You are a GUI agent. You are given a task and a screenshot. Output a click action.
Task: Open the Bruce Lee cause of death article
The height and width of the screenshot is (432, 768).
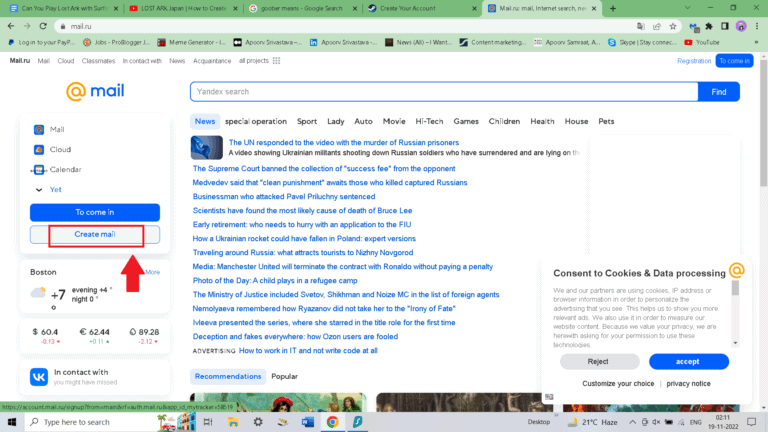pyautogui.click(x=302, y=211)
